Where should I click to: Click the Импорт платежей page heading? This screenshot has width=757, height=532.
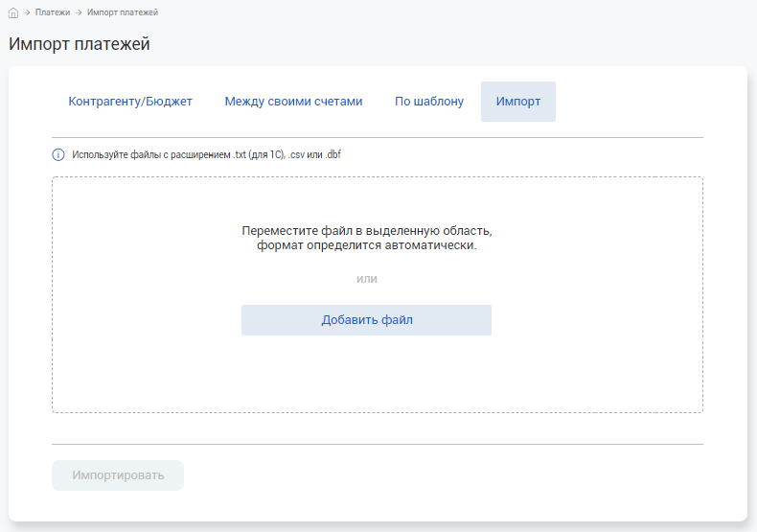[x=80, y=44]
